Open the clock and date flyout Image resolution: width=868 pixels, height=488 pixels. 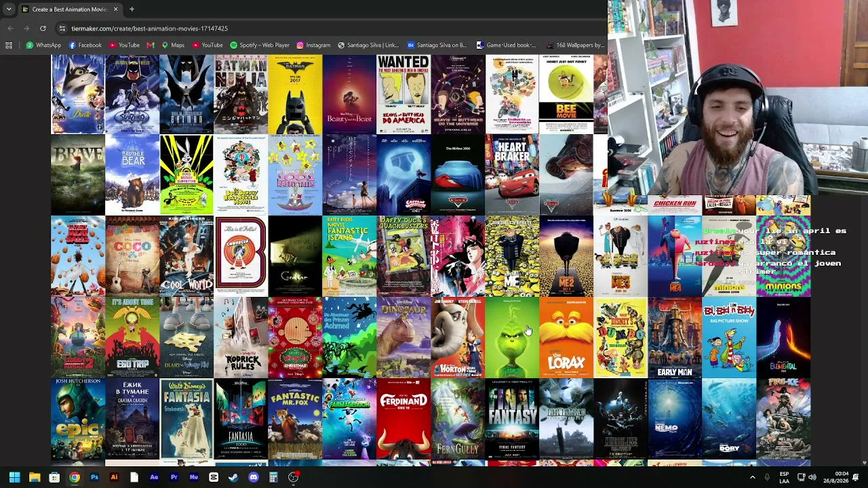[x=837, y=477]
